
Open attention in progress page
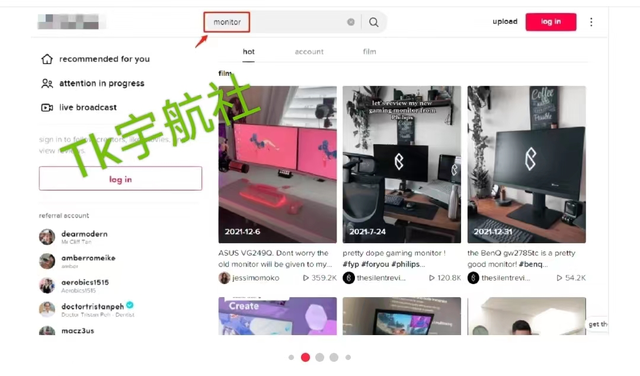coord(102,83)
